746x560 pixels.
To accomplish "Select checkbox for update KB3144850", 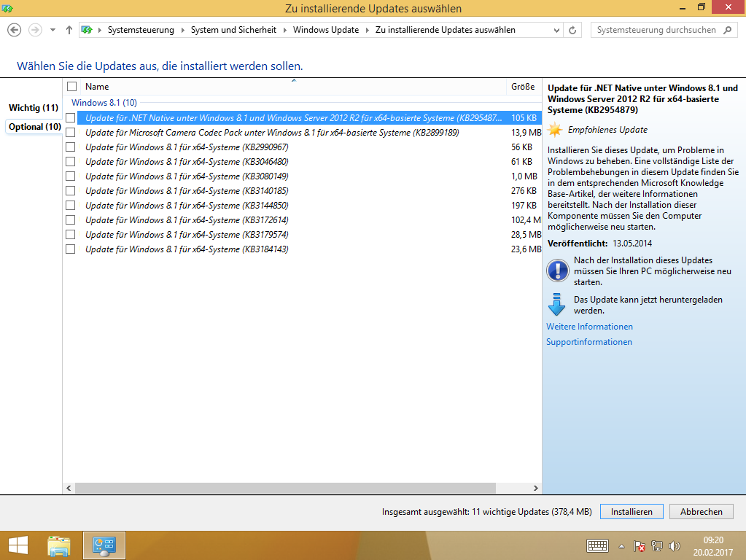I will (x=71, y=206).
